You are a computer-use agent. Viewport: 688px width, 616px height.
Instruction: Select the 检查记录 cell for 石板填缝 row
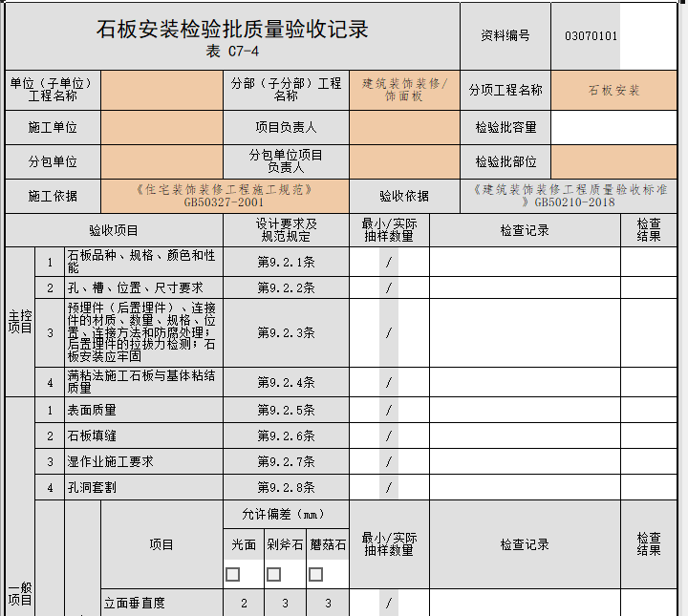pos(524,435)
